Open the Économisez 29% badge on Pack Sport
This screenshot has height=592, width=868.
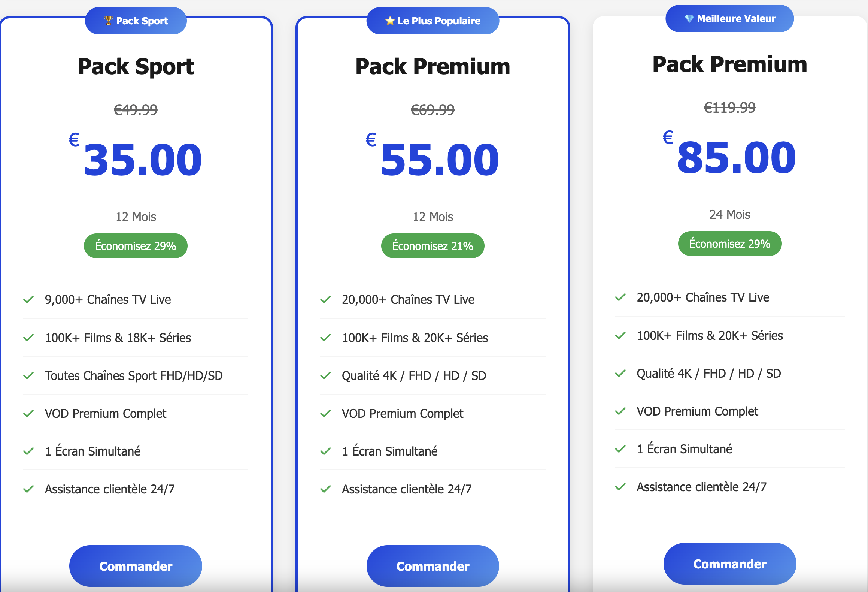pos(136,245)
